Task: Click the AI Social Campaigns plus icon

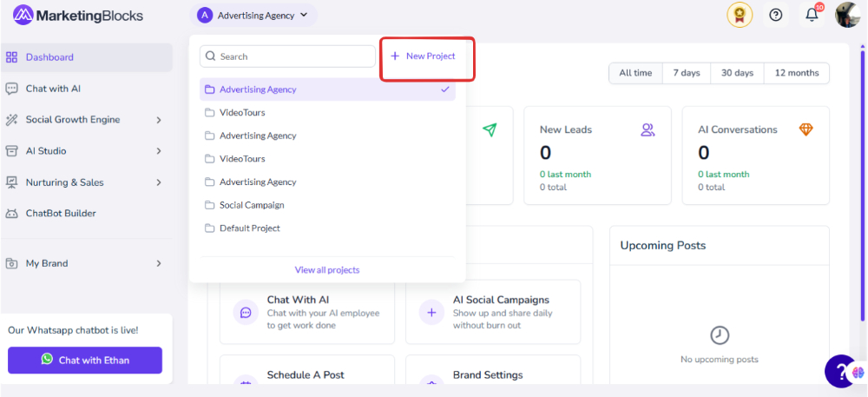Action: pyautogui.click(x=431, y=313)
